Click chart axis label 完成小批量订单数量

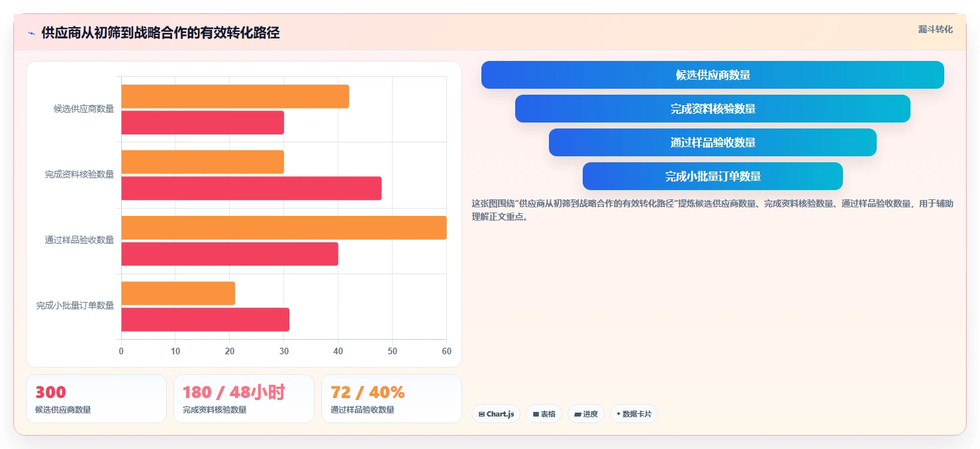click(75, 305)
